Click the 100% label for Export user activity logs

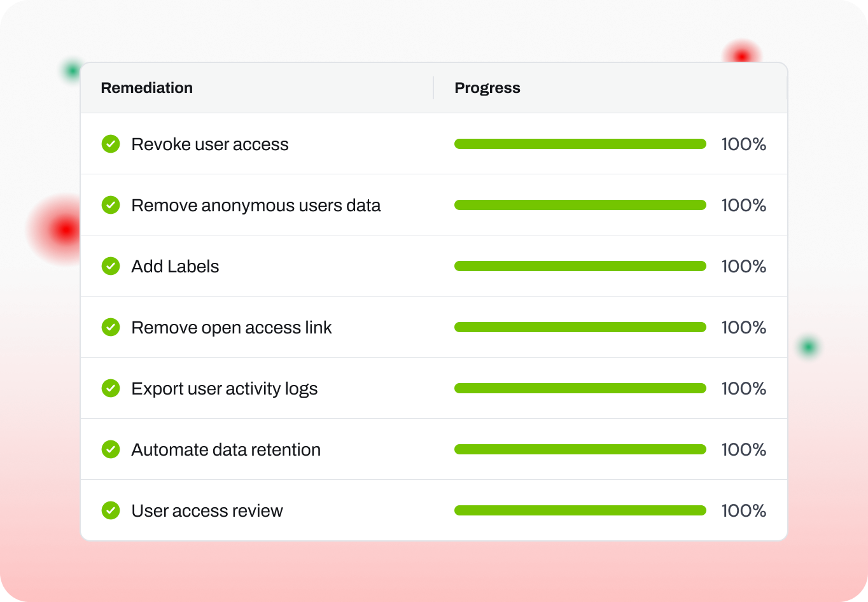tap(743, 388)
